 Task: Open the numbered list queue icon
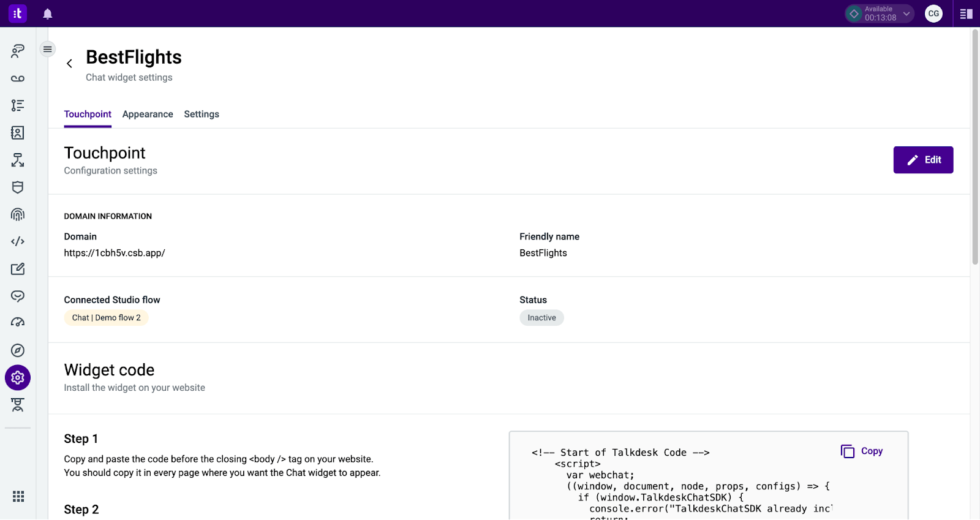click(18, 105)
